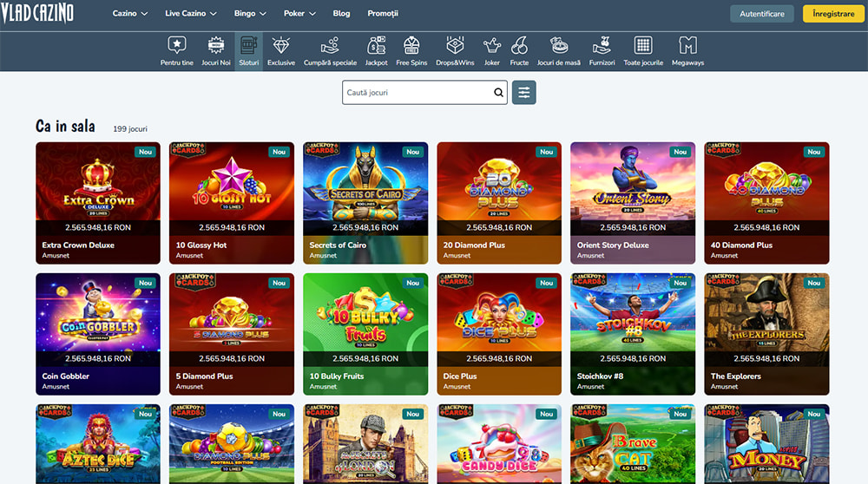Open the Secrets of Cairo game thumbnail

point(365,191)
